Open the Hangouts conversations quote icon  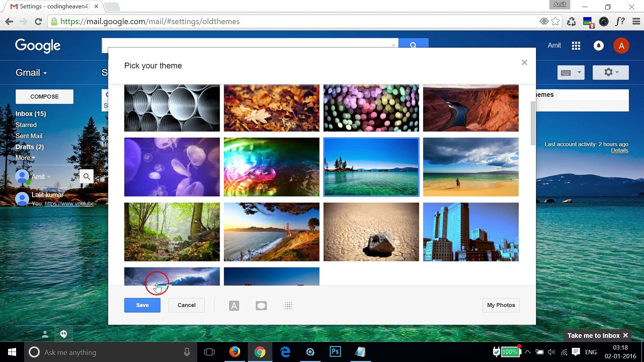click(x=63, y=334)
